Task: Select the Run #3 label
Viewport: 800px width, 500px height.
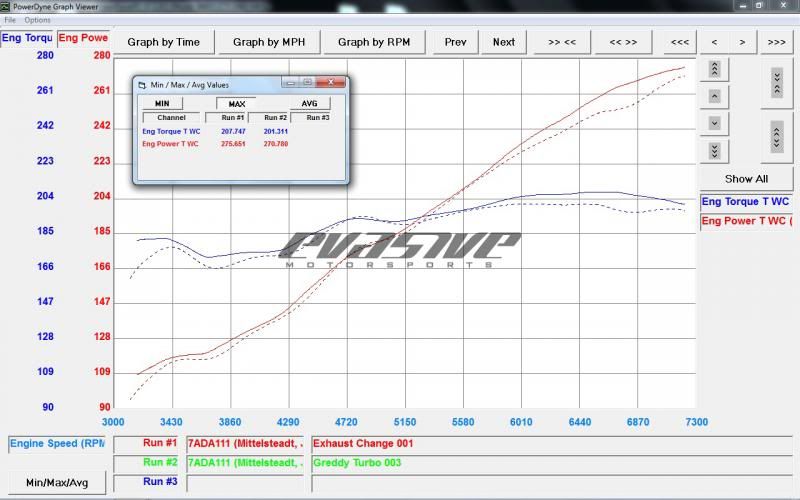Action: [146, 482]
